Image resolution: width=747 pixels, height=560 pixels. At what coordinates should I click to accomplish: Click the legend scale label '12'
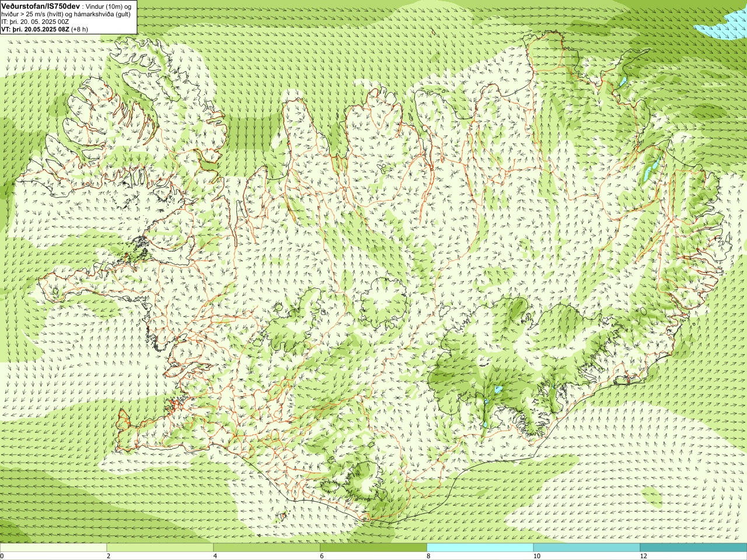click(x=644, y=556)
